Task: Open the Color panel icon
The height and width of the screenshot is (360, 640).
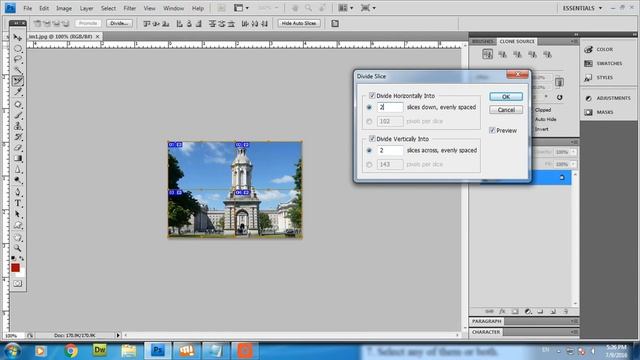Action: (588, 49)
